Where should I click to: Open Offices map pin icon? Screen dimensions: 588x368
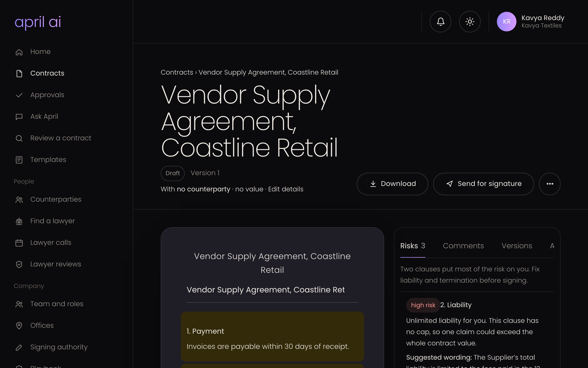coord(19,326)
